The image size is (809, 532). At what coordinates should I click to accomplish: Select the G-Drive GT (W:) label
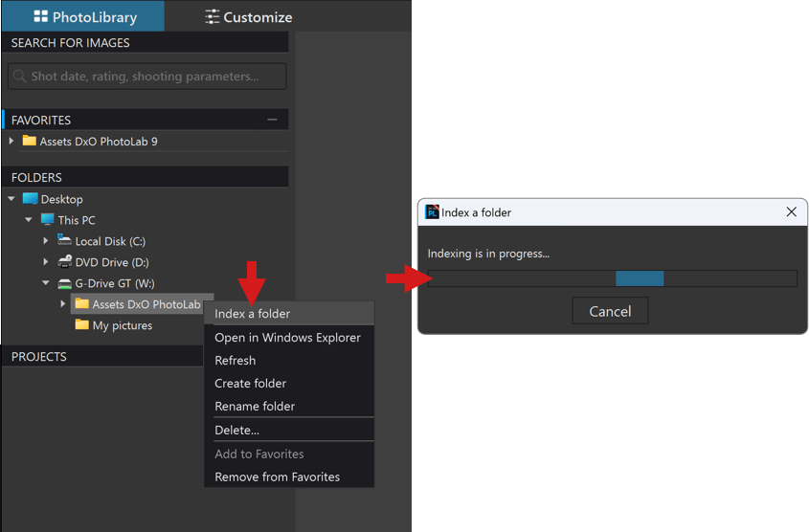(x=115, y=283)
